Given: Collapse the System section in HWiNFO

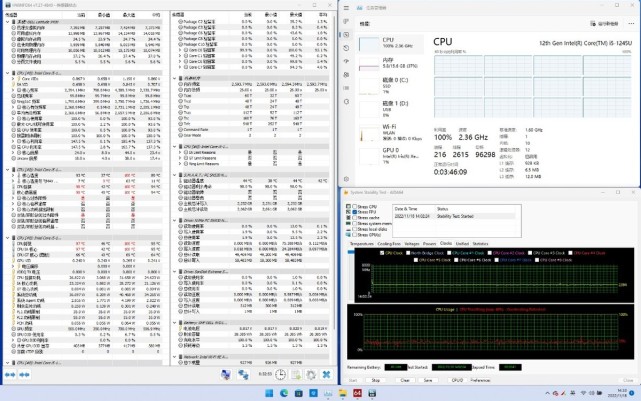Looking at the screenshot, I should coord(7,22).
